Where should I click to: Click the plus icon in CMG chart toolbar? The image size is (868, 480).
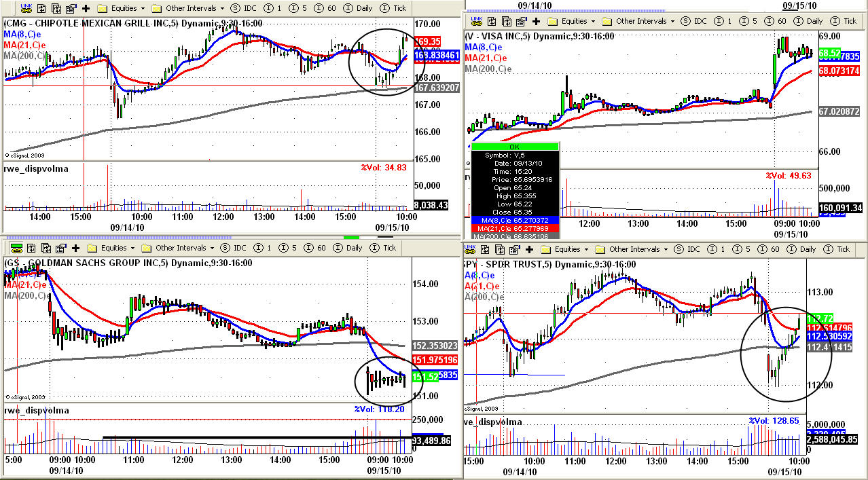click(x=86, y=9)
